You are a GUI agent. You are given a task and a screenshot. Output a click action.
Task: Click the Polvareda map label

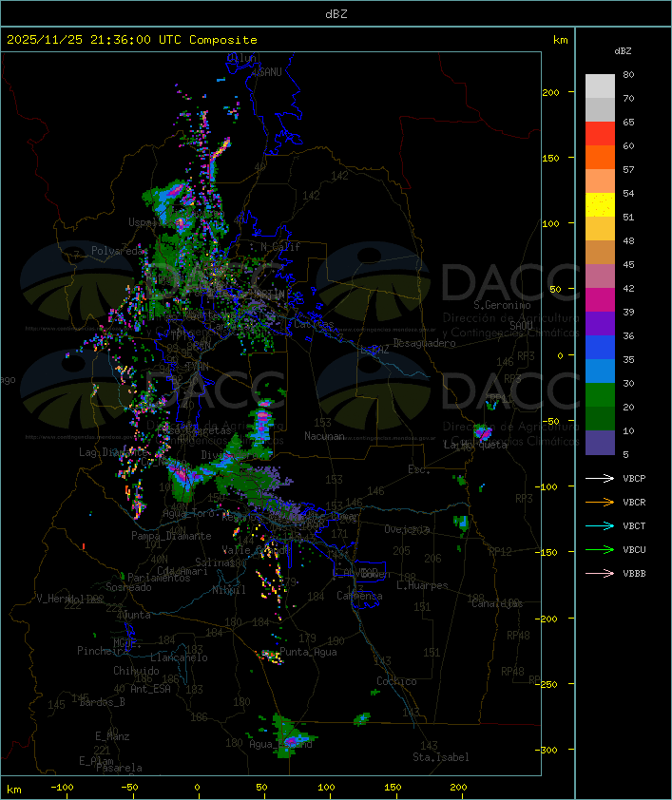pyautogui.click(x=117, y=251)
